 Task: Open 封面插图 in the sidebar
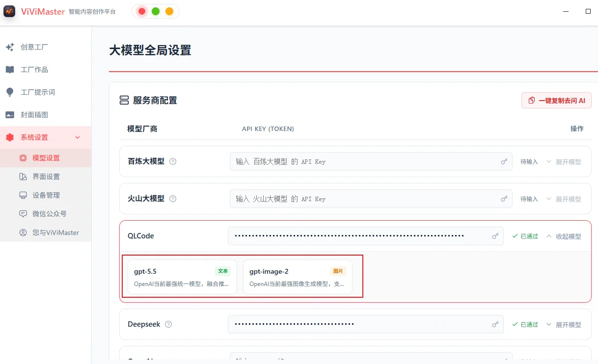tap(46, 115)
